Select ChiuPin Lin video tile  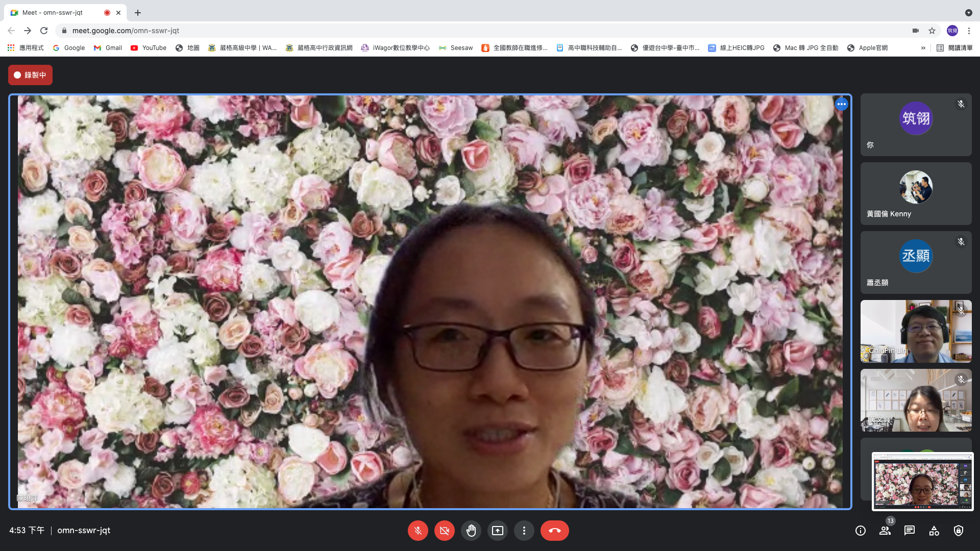coord(916,331)
